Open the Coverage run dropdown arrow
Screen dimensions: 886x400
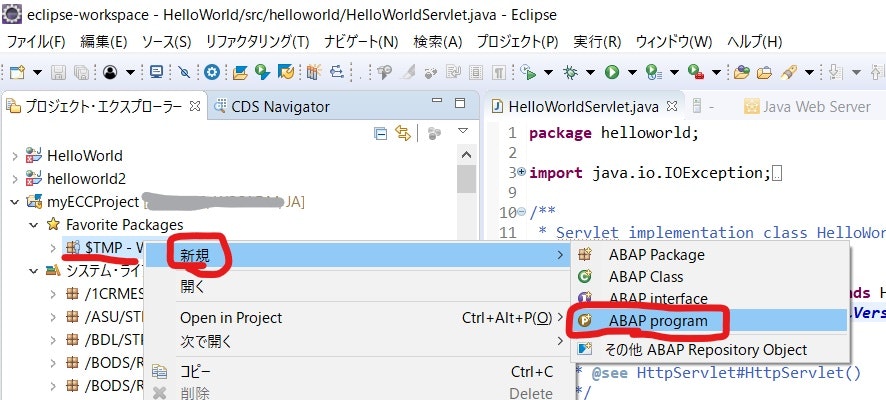tap(548, 72)
